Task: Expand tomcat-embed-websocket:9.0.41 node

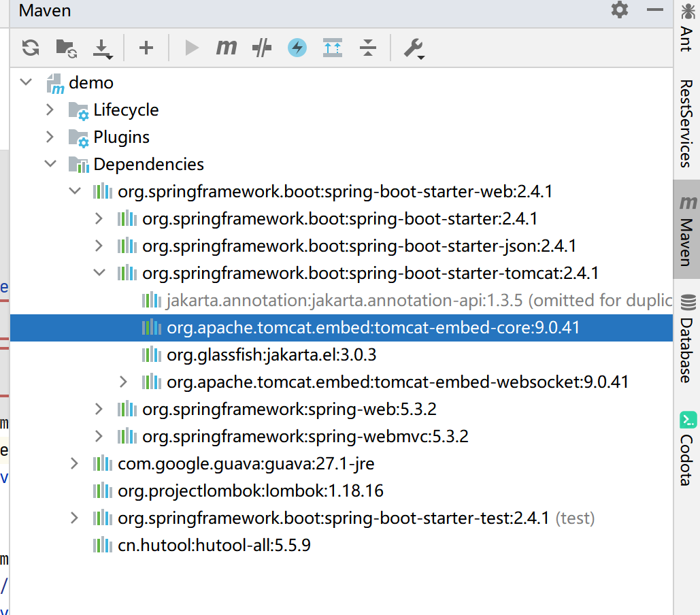Action: coord(124,382)
